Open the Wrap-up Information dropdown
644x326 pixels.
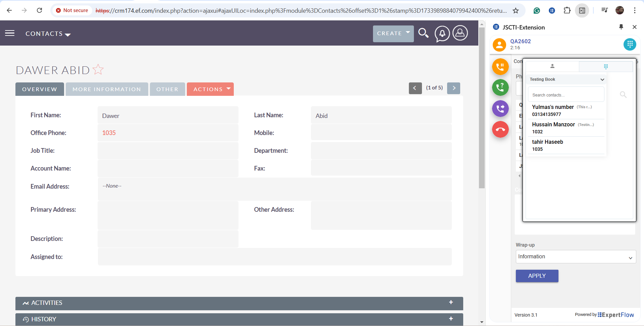coord(576,257)
